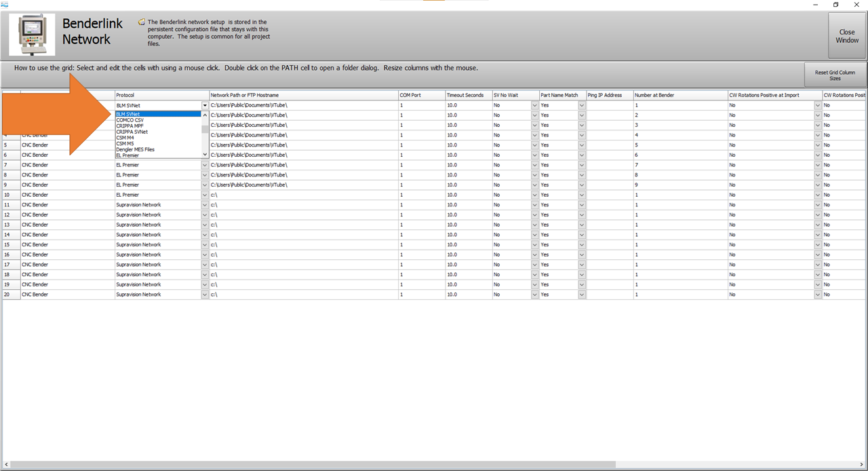Click the lightbulb tip icon

pyautogui.click(x=141, y=22)
